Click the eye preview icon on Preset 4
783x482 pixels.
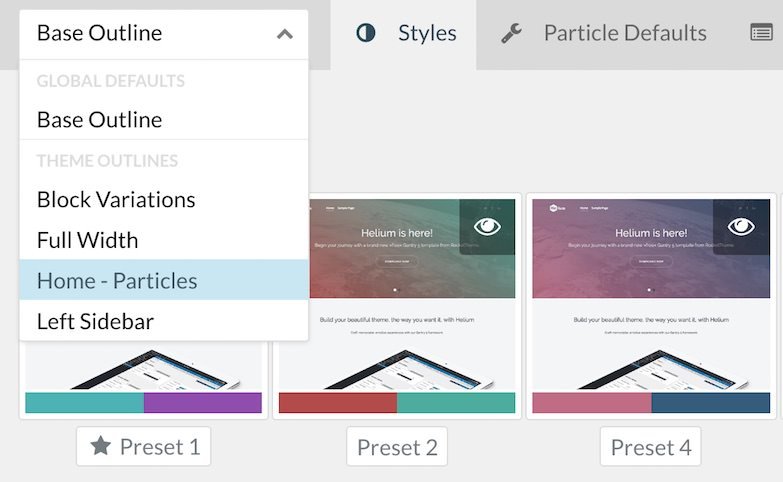(741, 227)
